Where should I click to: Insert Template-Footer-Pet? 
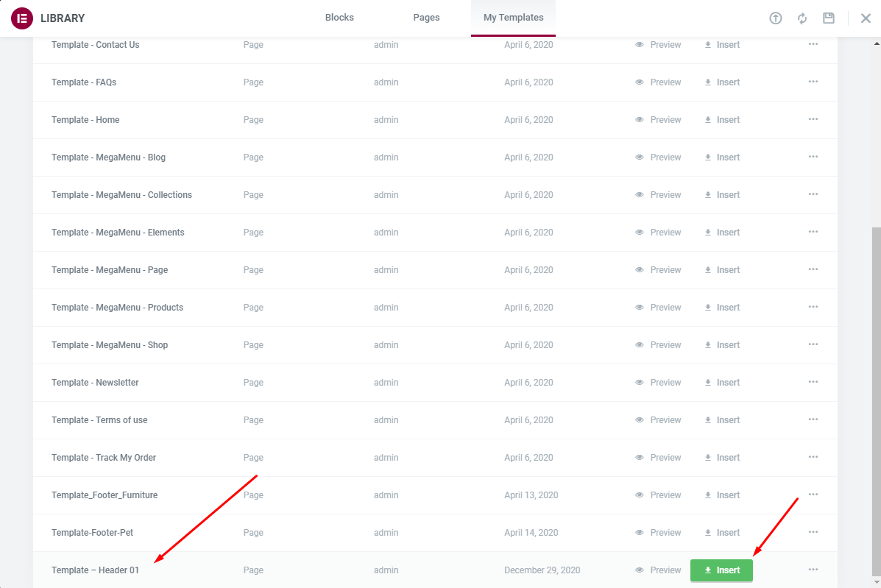[x=722, y=532]
